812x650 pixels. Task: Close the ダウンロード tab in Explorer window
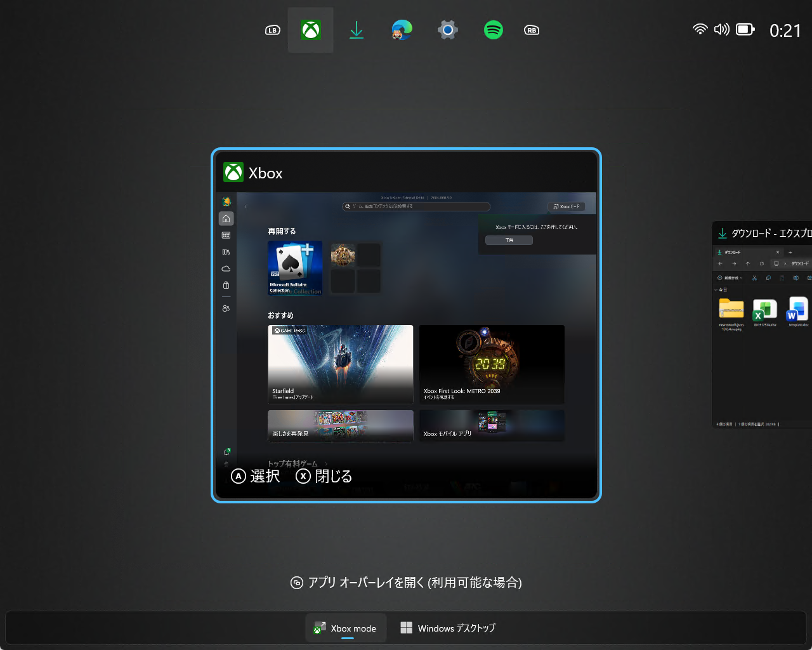(778, 252)
